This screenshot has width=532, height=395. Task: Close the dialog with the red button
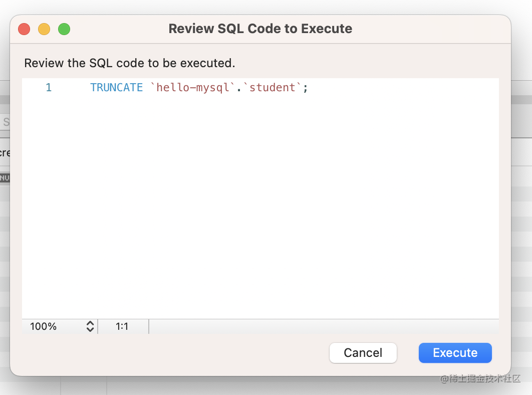click(24, 29)
